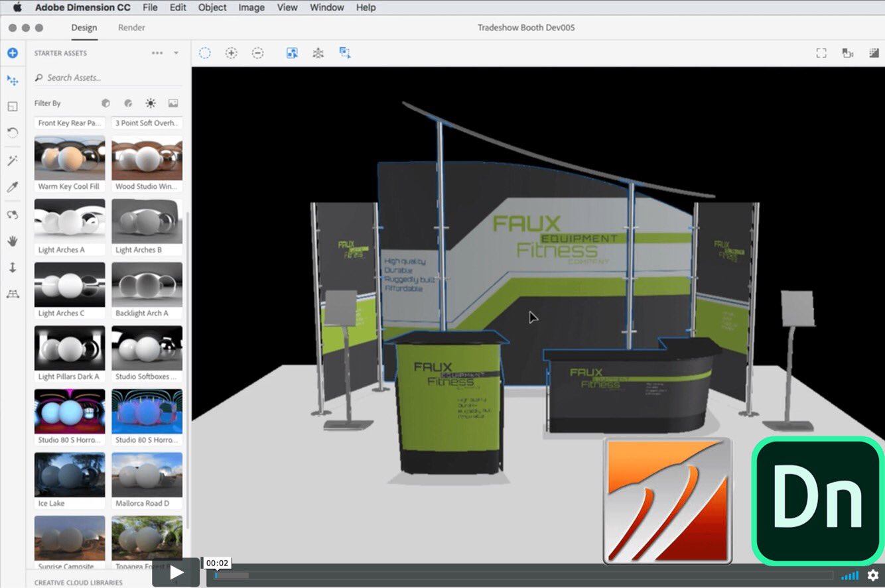Switch to the Render tab
The height and width of the screenshot is (588, 885).
pos(131,28)
